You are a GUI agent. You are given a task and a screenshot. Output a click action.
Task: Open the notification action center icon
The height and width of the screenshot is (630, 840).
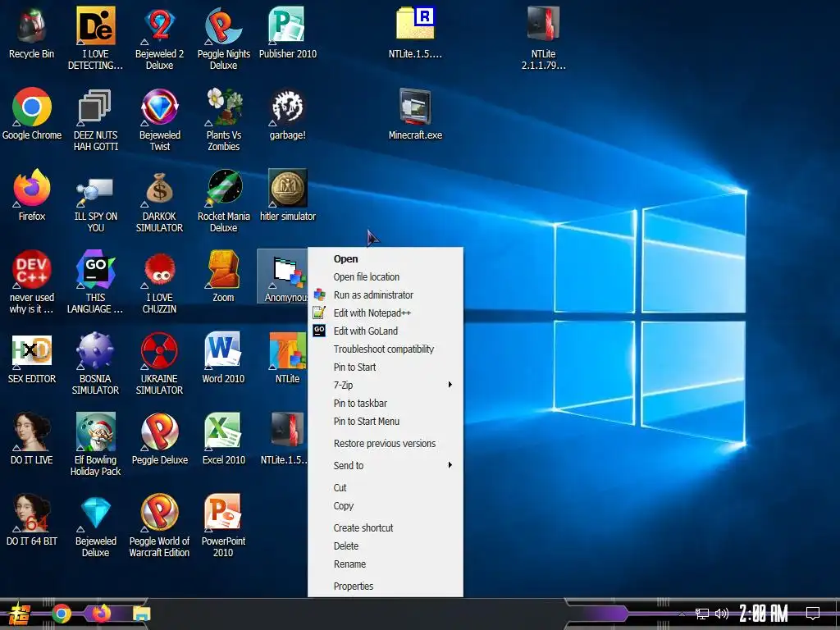pyautogui.click(x=813, y=614)
